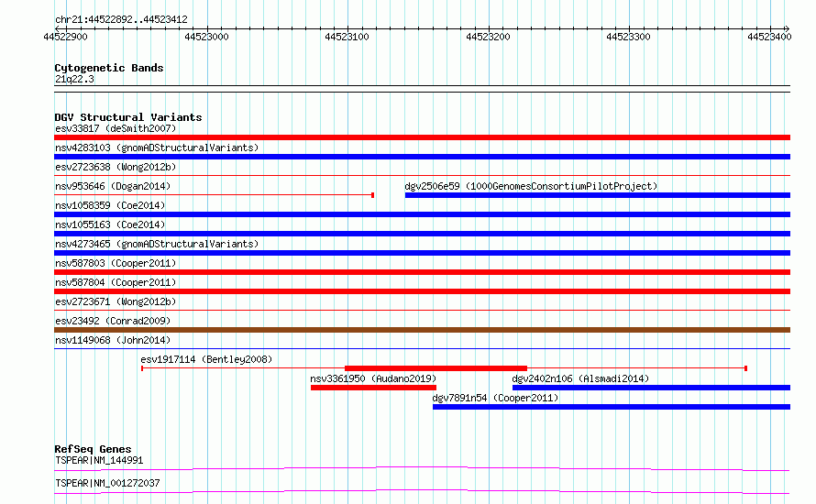Open the nsv4283103 (gnomADStructuralVariants) label
Viewport: 816px width, 504px height.
point(157,148)
